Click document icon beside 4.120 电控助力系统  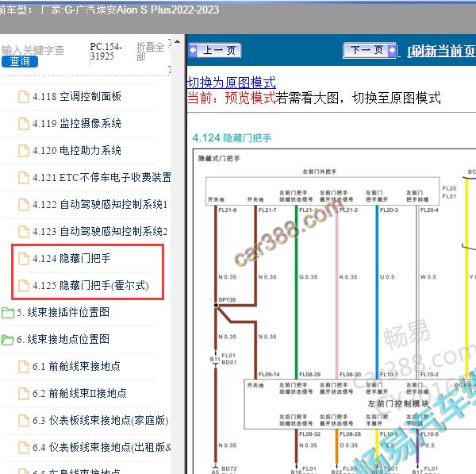24,151
